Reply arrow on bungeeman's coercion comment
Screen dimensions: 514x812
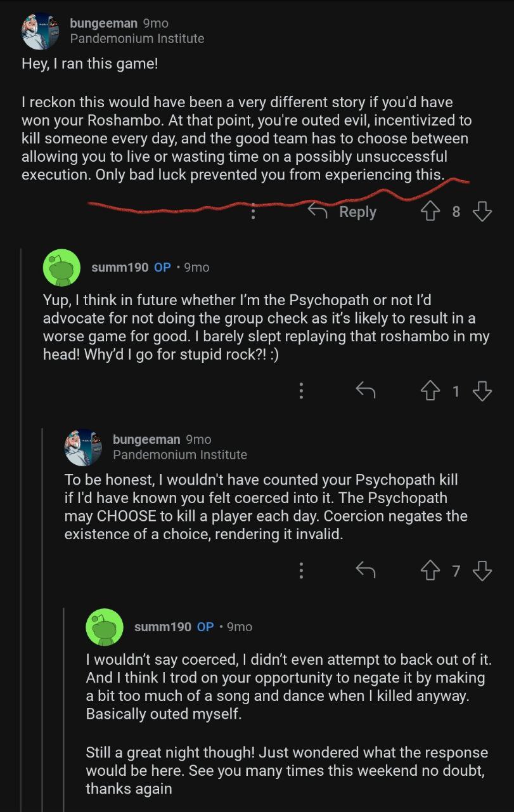click(366, 571)
